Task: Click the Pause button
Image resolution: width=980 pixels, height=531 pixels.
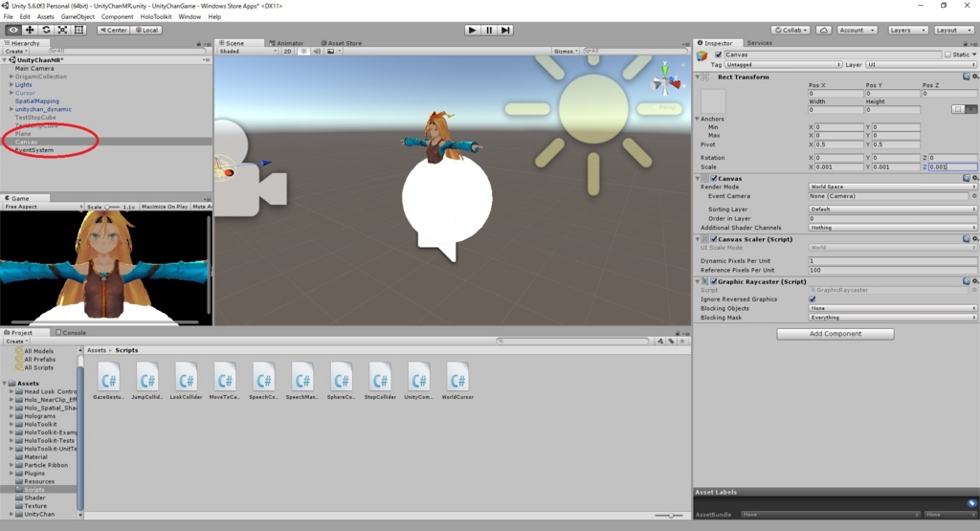Action: 489,30
